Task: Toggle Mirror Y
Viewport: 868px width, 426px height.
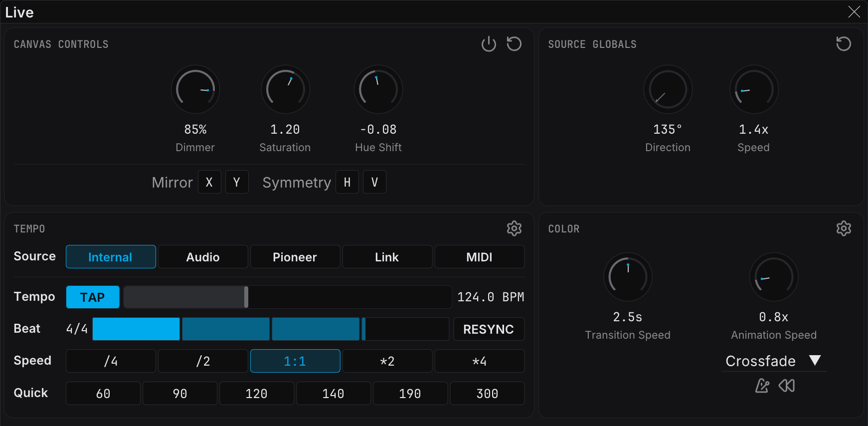Action: (237, 182)
